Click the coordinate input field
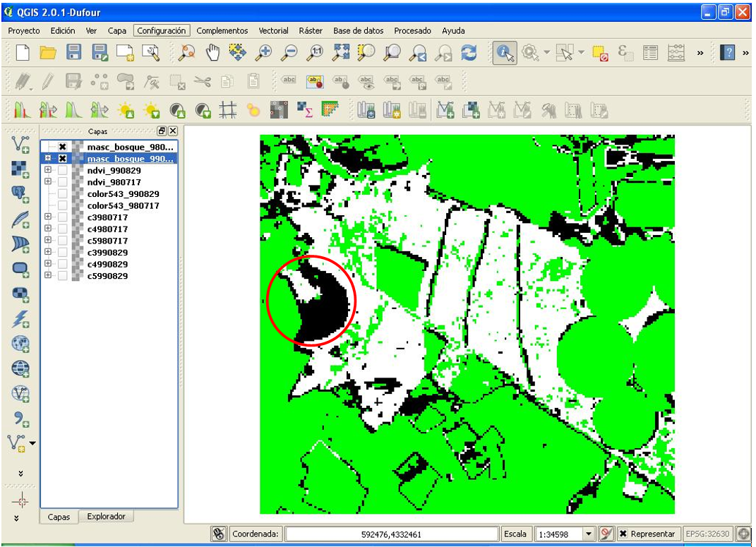This screenshot has width=756, height=547. [x=391, y=534]
